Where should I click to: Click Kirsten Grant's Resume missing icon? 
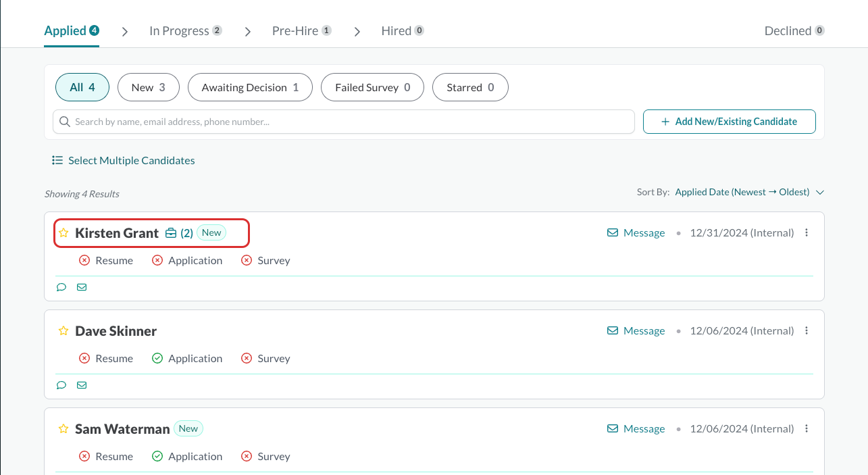tap(84, 261)
